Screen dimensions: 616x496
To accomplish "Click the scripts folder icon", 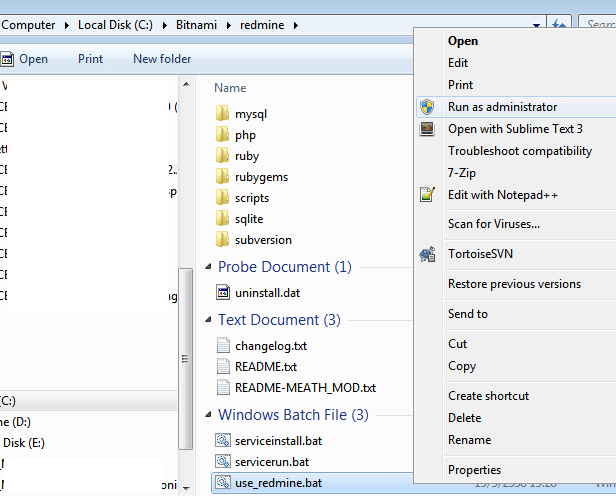I will coord(222,198).
